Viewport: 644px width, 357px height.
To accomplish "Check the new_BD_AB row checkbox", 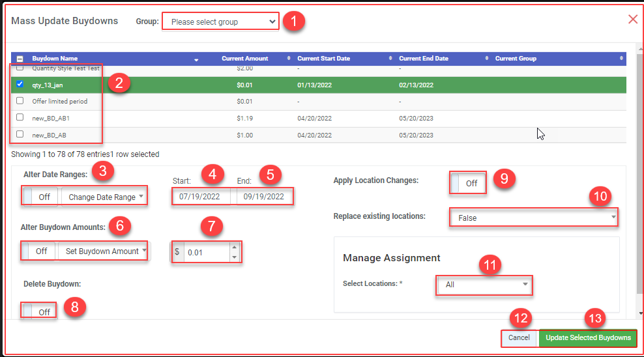I will pos(20,134).
